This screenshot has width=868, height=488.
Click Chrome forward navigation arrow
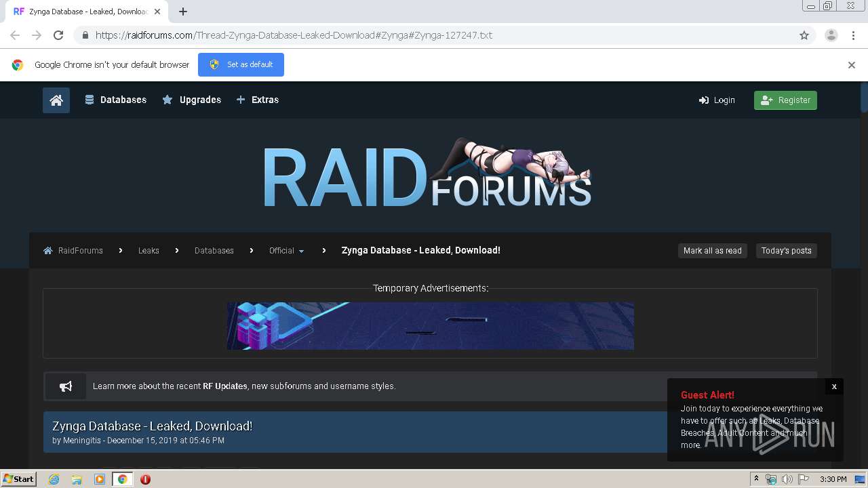pos(37,35)
